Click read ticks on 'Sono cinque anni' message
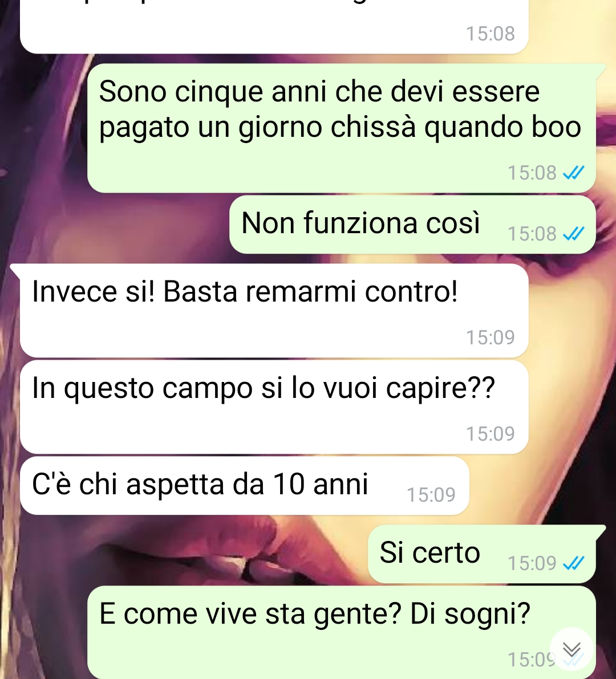The width and height of the screenshot is (616, 679). [x=574, y=173]
